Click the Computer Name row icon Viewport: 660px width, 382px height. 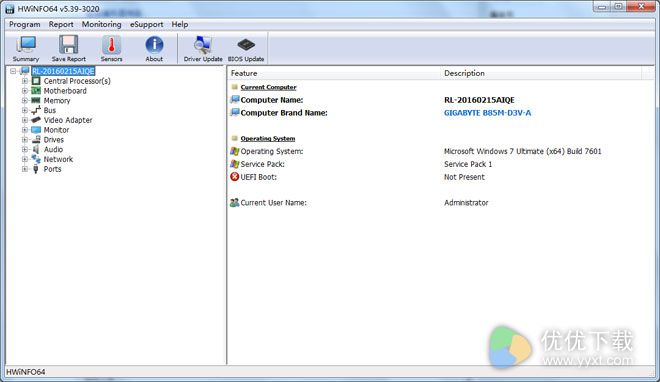coord(235,100)
